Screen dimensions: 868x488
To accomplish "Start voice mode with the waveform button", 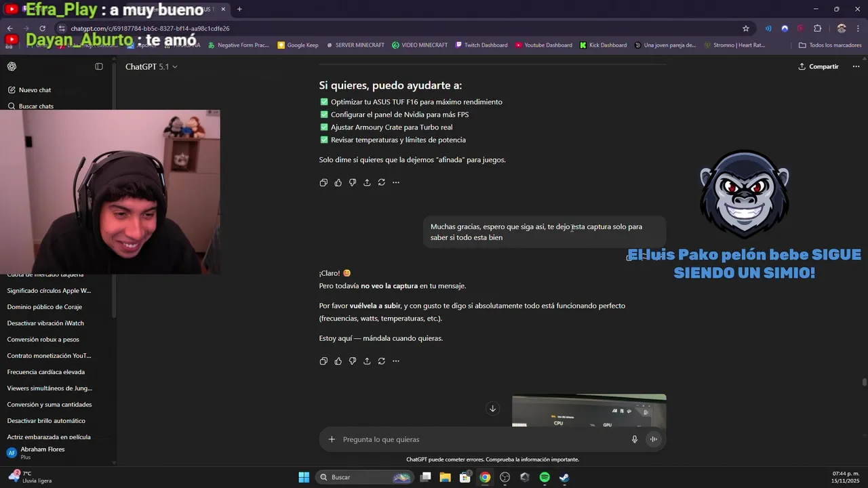I will coord(654,439).
